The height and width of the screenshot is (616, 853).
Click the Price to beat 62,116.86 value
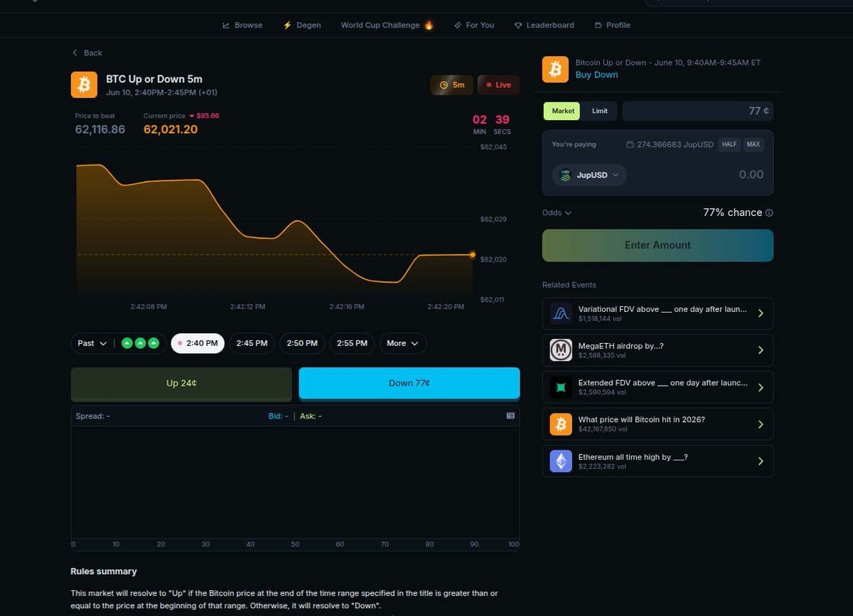(x=100, y=129)
